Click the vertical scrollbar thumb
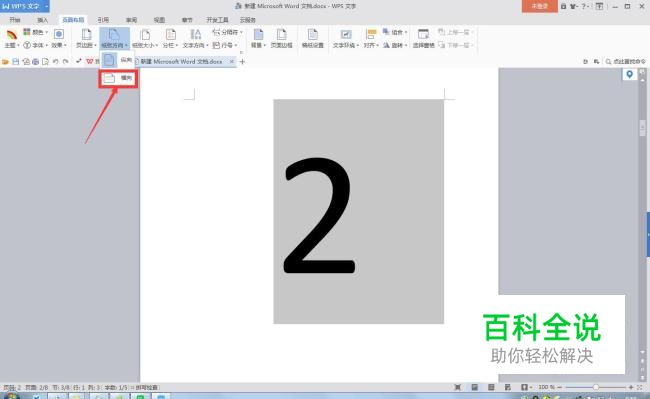The width and height of the screenshot is (650, 399). pos(643,128)
